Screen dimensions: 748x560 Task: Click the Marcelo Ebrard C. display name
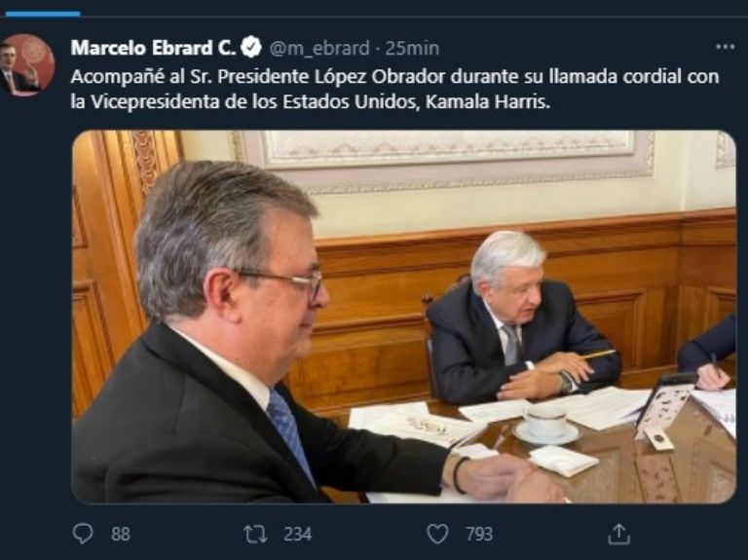click(154, 48)
